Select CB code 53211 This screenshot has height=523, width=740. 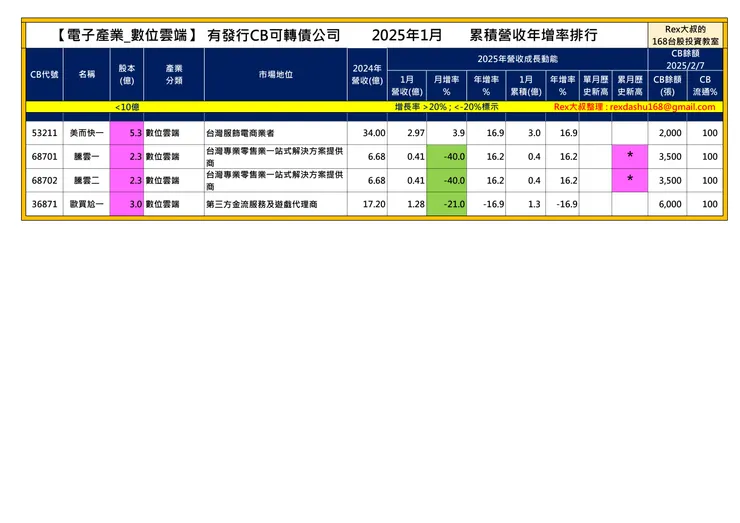44,133
